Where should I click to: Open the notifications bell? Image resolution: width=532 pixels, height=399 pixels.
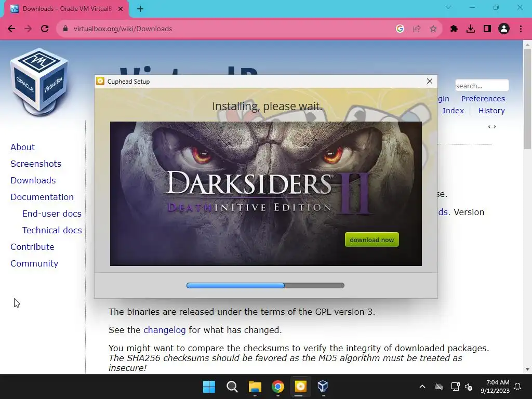[x=518, y=387]
